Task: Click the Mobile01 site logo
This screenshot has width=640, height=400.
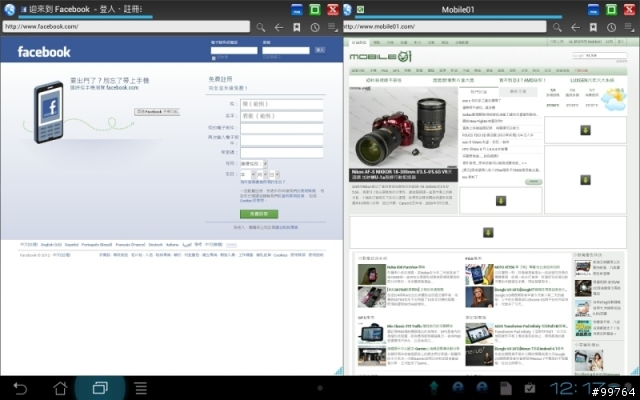Action: click(380, 56)
